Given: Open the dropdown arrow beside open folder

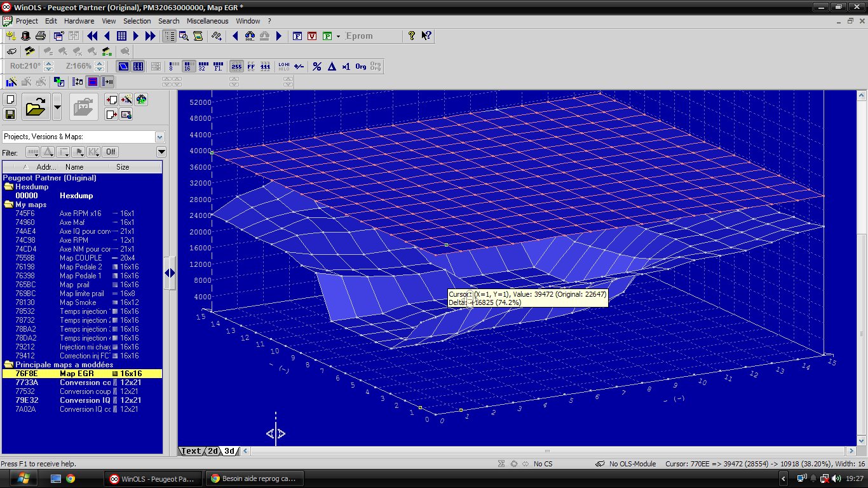Looking at the screenshot, I should coord(57,107).
